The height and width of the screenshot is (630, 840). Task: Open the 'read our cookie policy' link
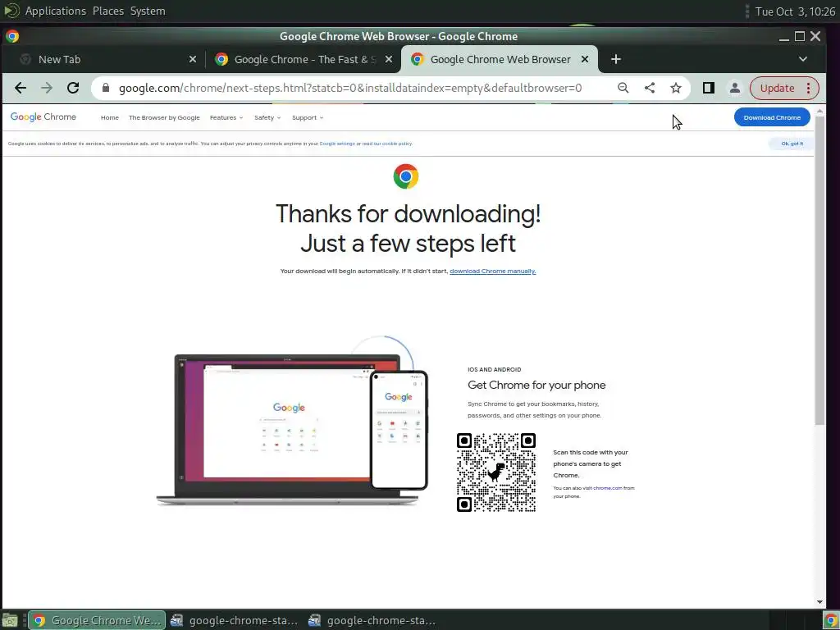(387, 144)
